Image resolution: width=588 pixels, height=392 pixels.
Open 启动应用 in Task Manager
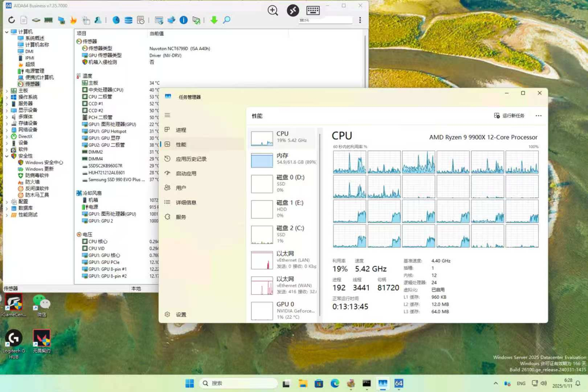click(x=202, y=173)
